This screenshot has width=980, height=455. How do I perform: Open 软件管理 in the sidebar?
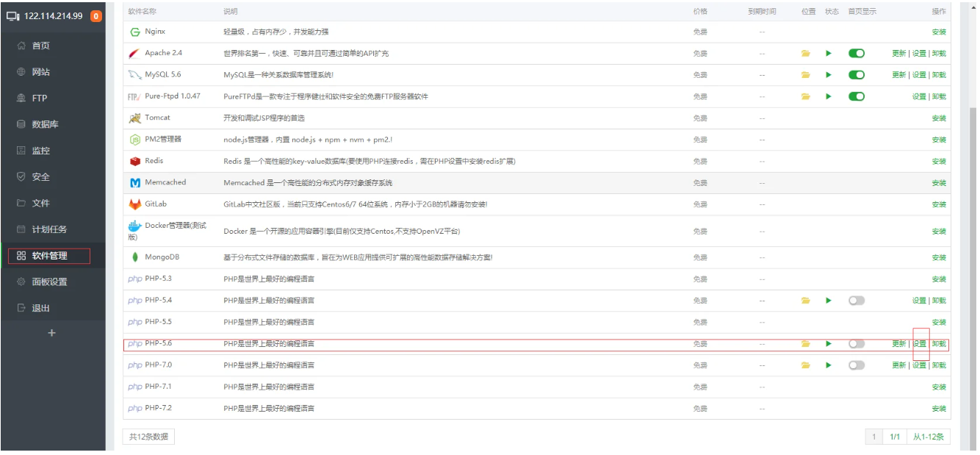(49, 256)
